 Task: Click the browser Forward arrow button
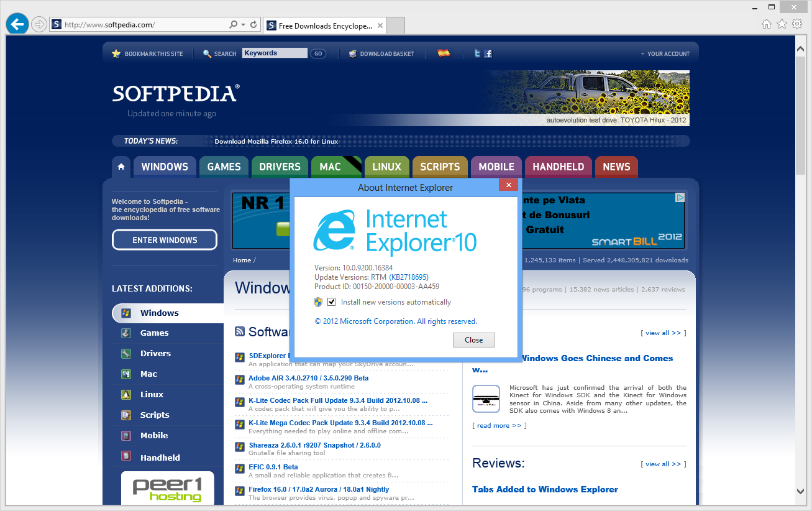tap(39, 24)
